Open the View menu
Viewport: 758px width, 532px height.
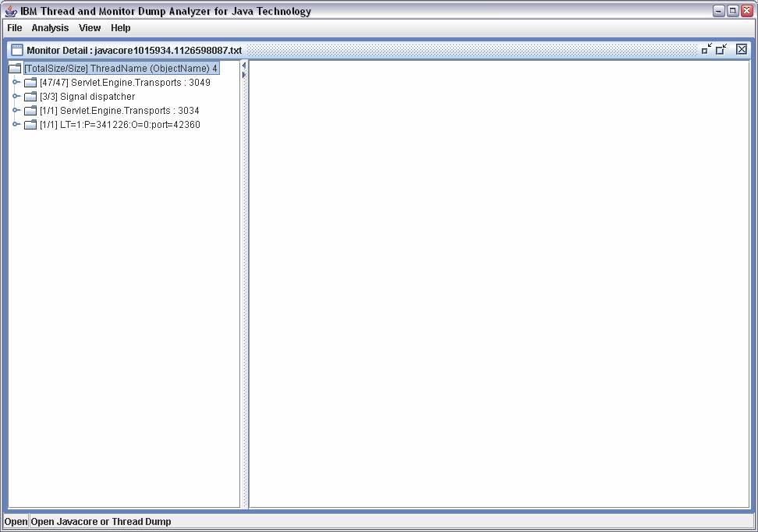[x=90, y=28]
